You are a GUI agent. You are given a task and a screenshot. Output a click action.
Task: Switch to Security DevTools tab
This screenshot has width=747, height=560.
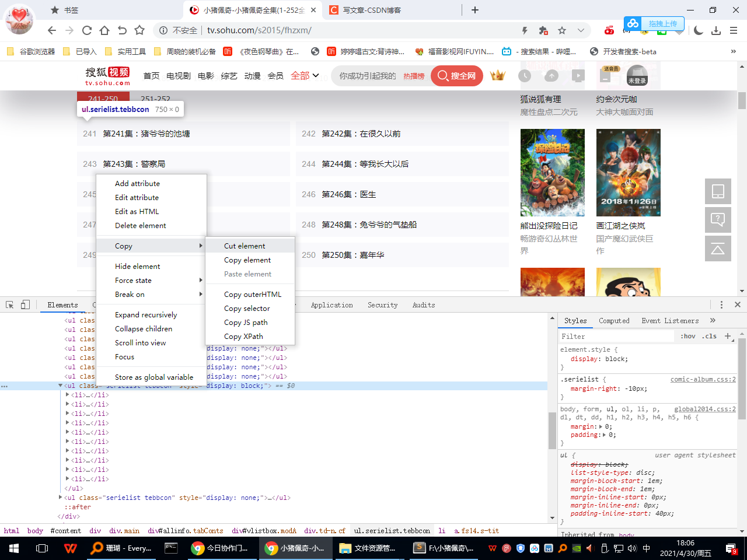pyautogui.click(x=382, y=305)
